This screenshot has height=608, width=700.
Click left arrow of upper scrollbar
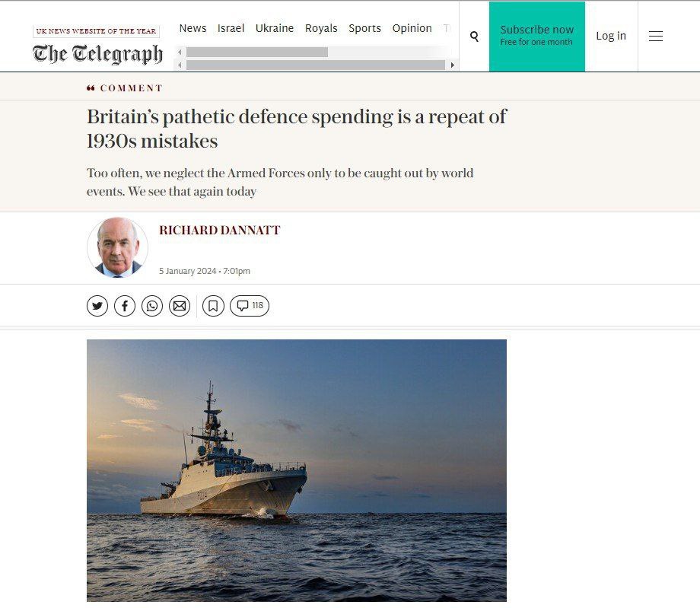(x=180, y=53)
